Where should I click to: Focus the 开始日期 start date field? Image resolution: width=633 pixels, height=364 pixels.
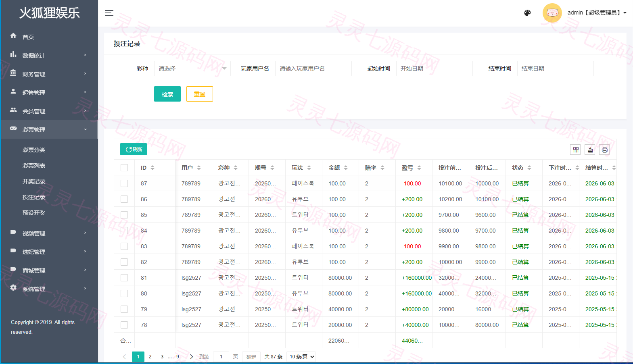435,69
